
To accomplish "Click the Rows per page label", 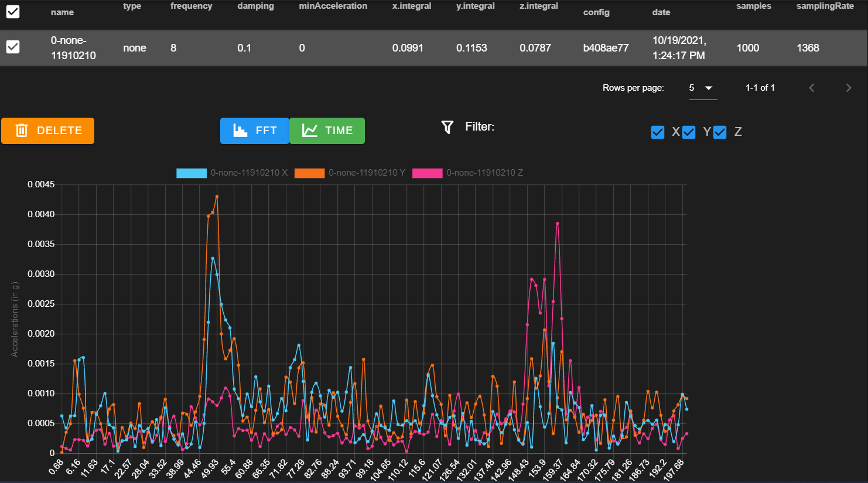I will tap(633, 88).
